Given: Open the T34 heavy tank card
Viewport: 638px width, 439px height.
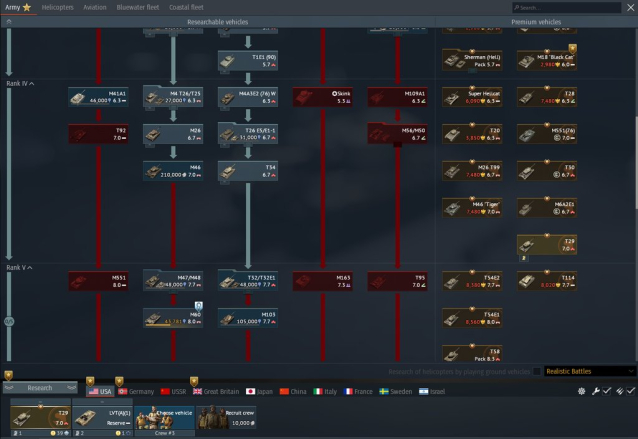Looking at the screenshot, I should 247,171.
